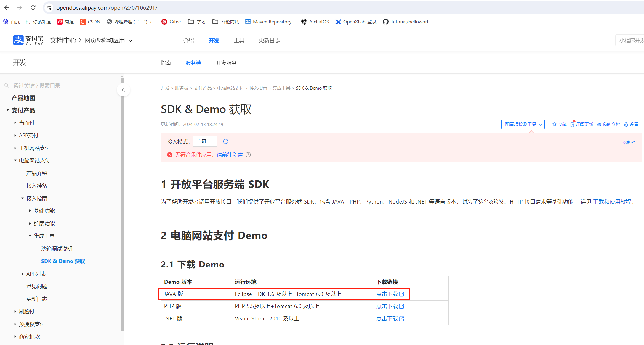Collapse the 电脑网站支付 tree node
Viewport: 644px width, 345px height.
click(15, 160)
